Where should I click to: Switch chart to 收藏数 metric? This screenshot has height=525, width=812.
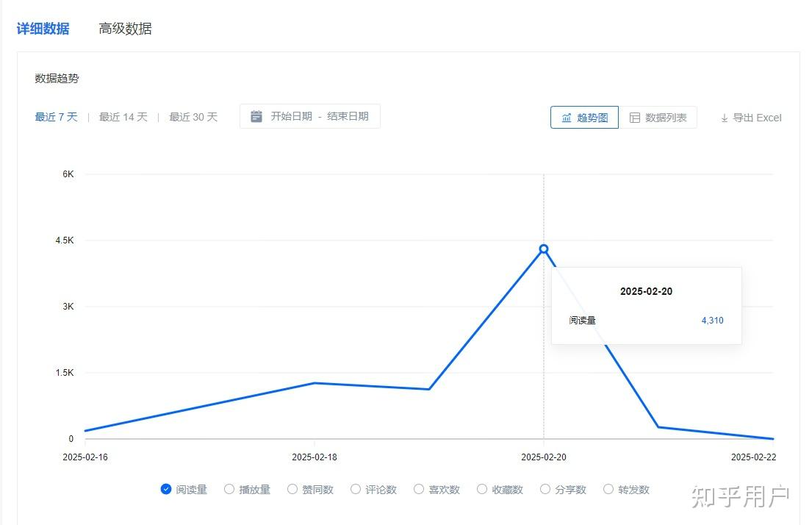[x=482, y=489]
